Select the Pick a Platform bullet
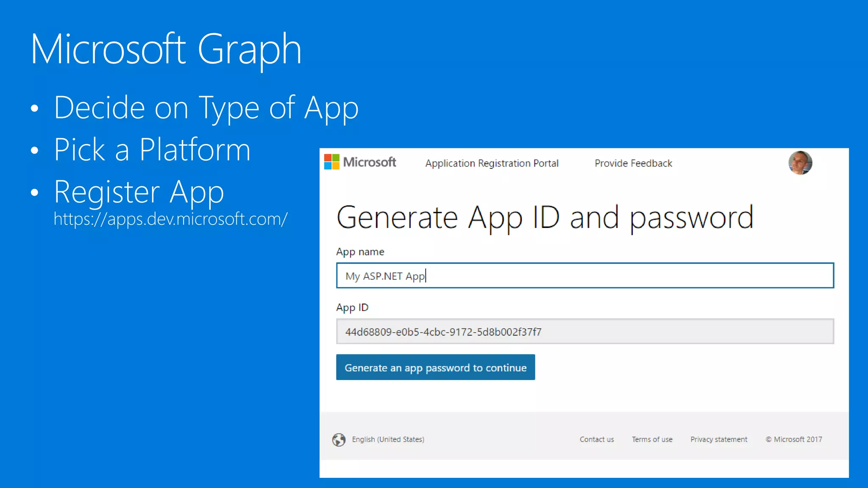868x488 pixels. pos(152,150)
